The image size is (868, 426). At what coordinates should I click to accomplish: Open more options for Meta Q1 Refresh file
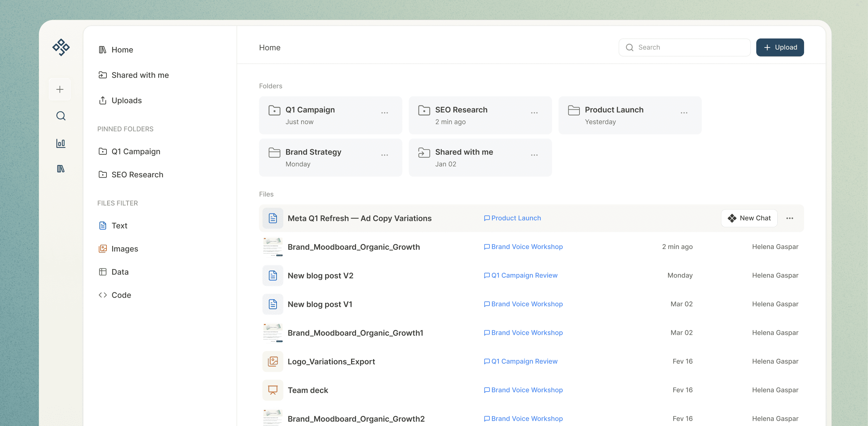[790, 218]
